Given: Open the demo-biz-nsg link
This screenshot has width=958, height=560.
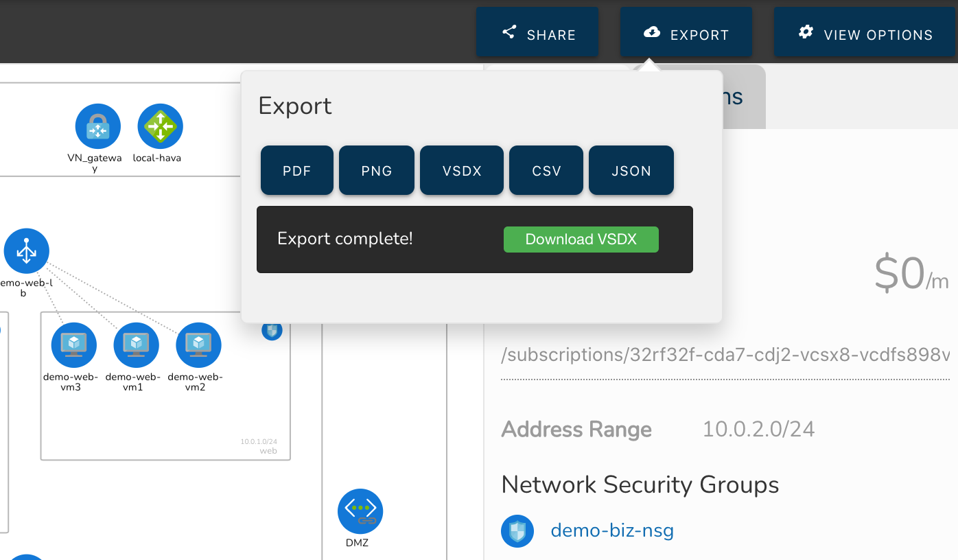Looking at the screenshot, I should click(611, 530).
